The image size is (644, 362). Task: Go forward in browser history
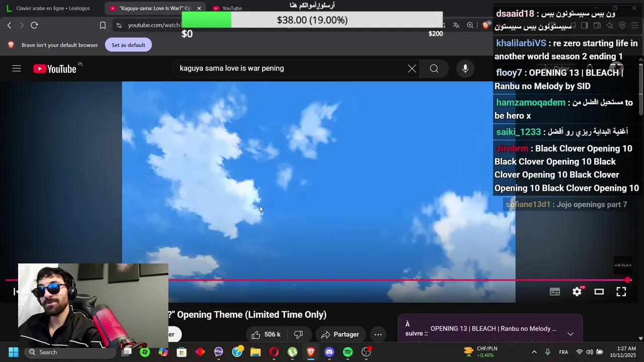click(x=22, y=25)
